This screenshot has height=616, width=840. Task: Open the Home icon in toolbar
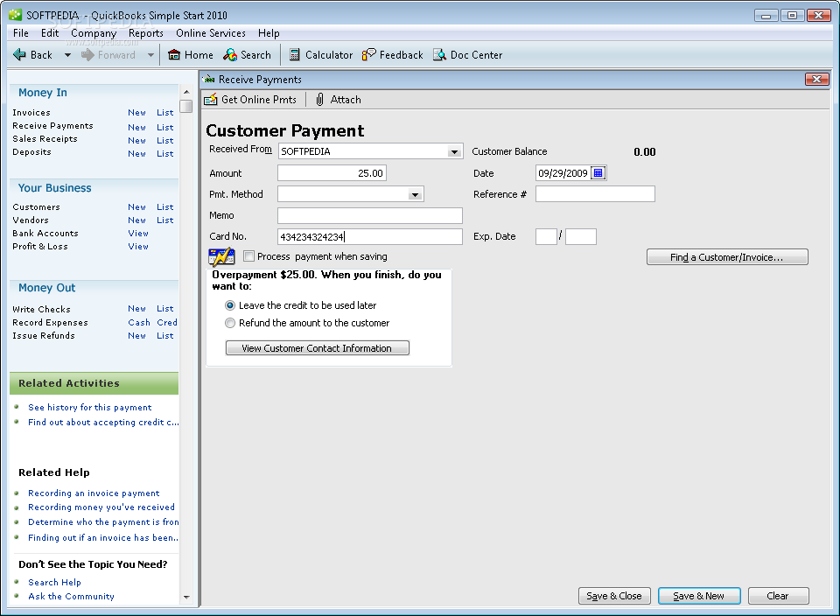coord(173,54)
